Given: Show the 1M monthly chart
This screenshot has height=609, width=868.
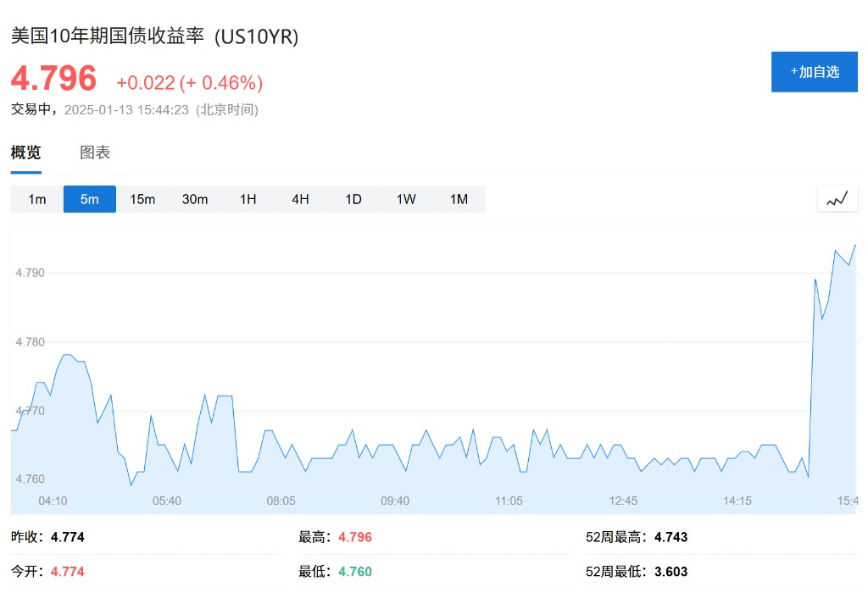Looking at the screenshot, I should (x=459, y=199).
